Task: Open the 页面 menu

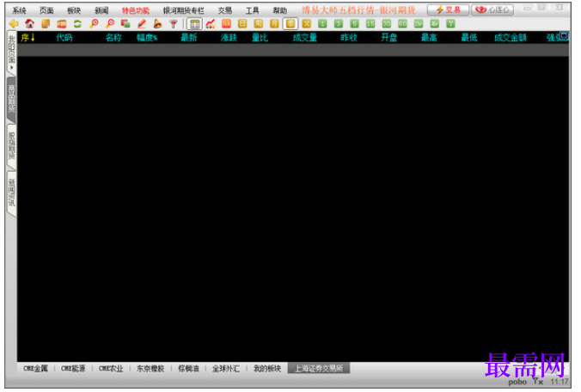Action: tap(46, 10)
